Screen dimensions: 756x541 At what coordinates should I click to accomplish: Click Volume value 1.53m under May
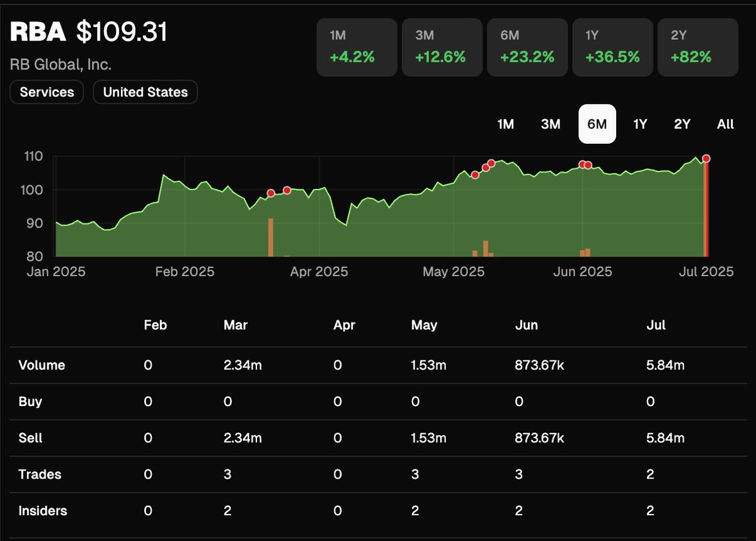428,365
